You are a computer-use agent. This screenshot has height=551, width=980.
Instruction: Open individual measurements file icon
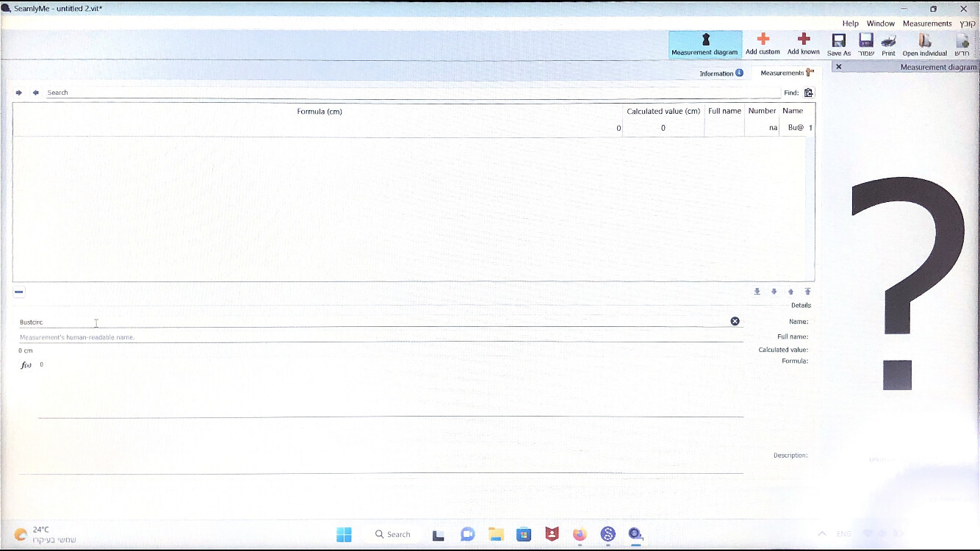coord(924,44)
